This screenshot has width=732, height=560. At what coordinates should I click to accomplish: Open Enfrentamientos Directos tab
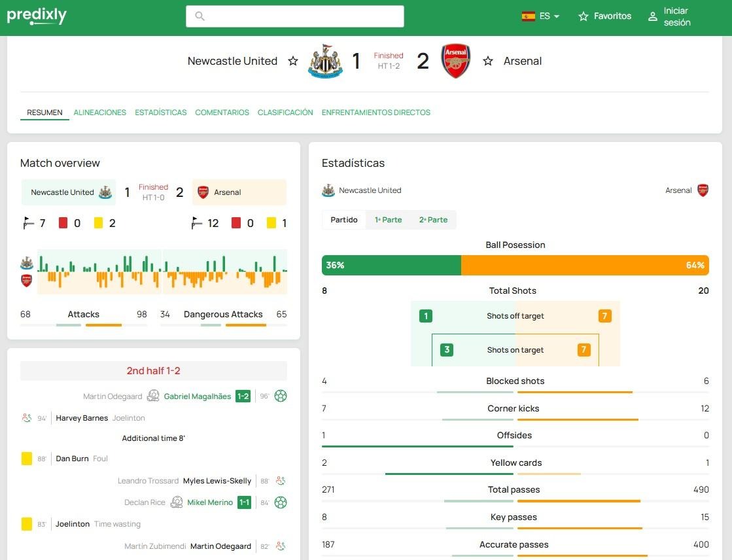375,113
